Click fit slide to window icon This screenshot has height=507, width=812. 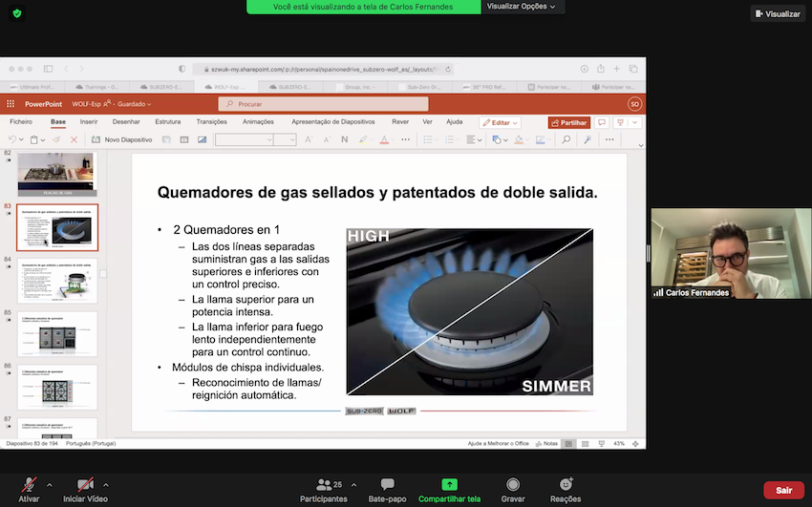635,444
